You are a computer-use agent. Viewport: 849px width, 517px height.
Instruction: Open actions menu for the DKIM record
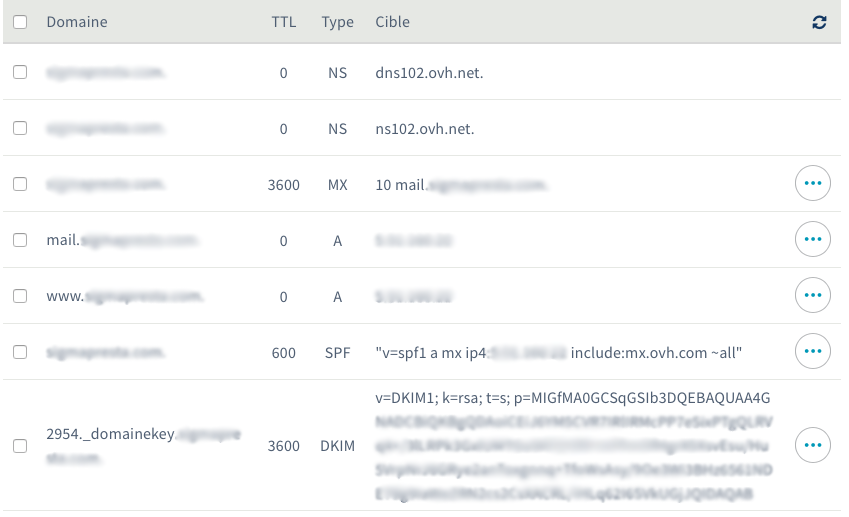pos(812,445)
